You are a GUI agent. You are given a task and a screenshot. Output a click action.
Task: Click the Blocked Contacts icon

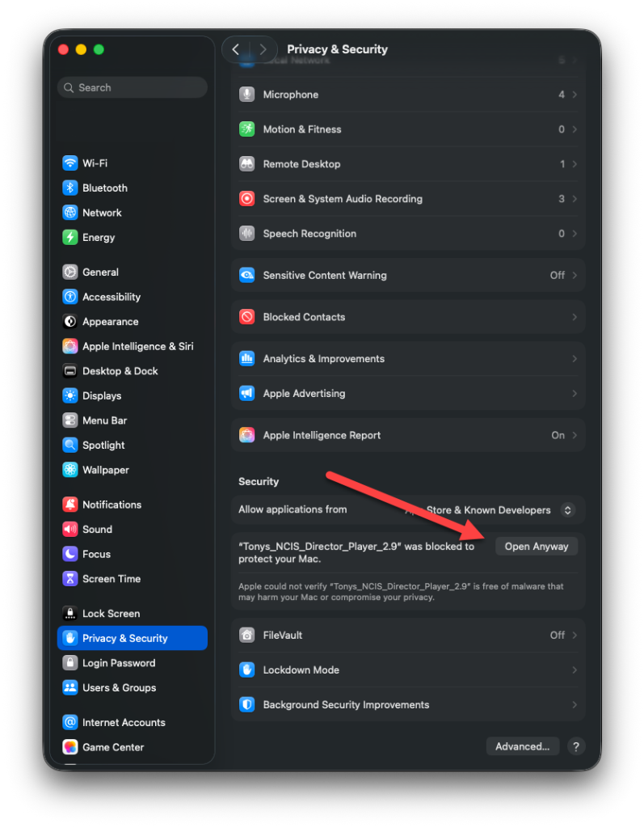click(x=247, y=316)
